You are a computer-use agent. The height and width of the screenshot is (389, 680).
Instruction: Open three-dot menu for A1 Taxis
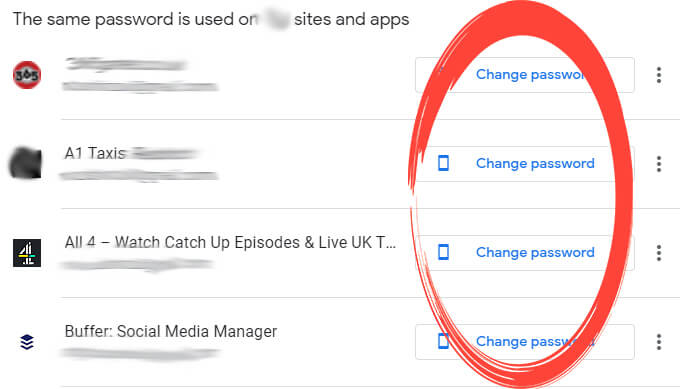coord(659,164)
